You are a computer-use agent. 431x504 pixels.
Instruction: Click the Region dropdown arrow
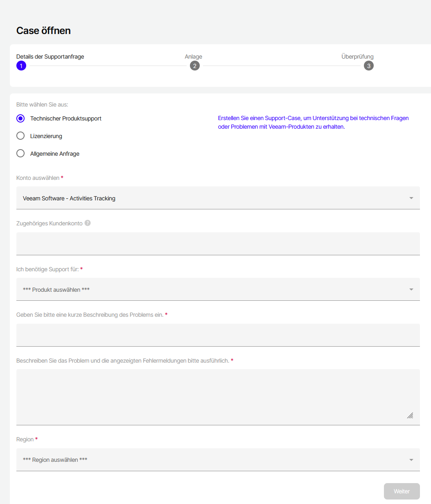pyautogui.click(x=411, y=460)
